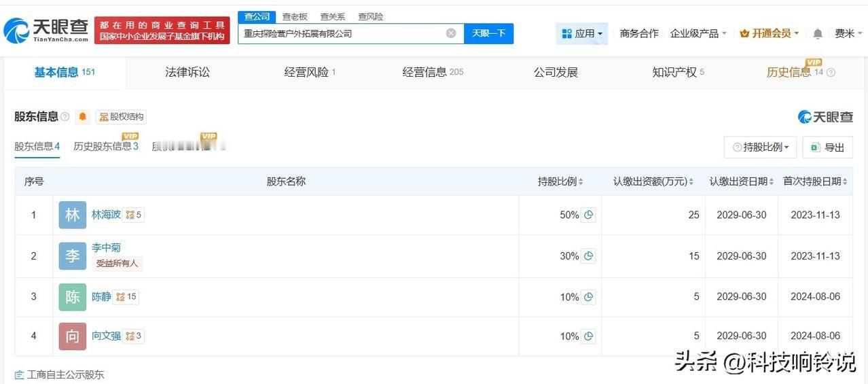Click the notification bell in top bar

tap(818, 33)
